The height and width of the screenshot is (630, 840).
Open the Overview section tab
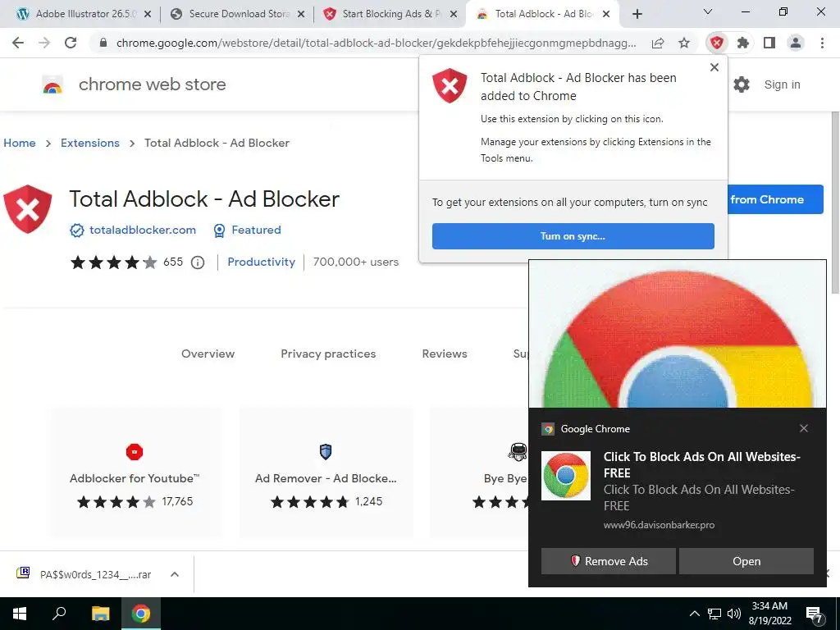(x=208, y=354)
